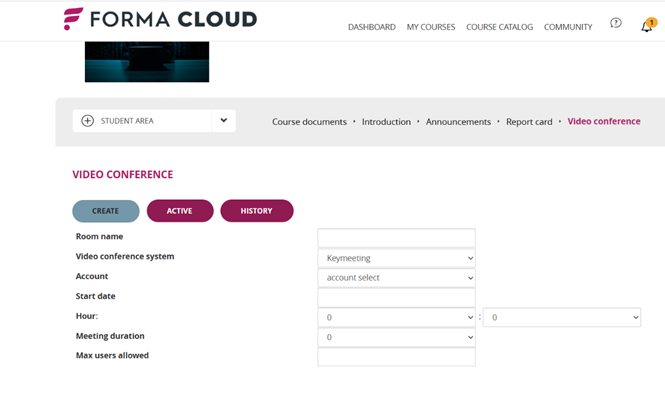Select the Video conference link
This screenshot has width=665, height=399.
pyautogui.click(x=604, y=121)
